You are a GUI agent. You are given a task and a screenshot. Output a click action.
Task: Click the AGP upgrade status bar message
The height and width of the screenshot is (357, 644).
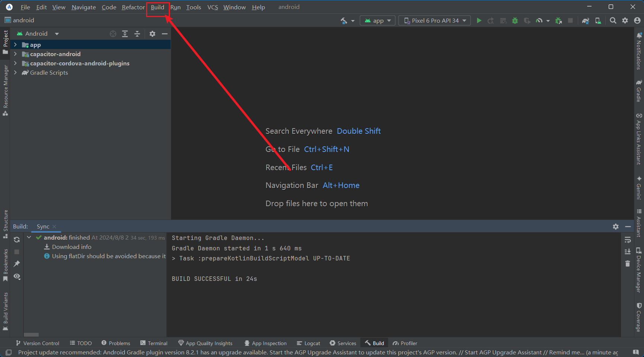318,353
